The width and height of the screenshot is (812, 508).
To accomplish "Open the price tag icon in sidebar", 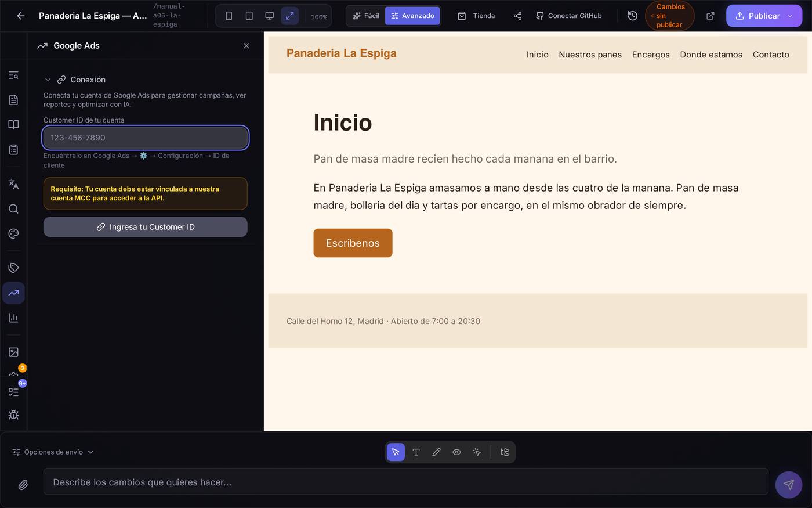I will tap(13, 268).
